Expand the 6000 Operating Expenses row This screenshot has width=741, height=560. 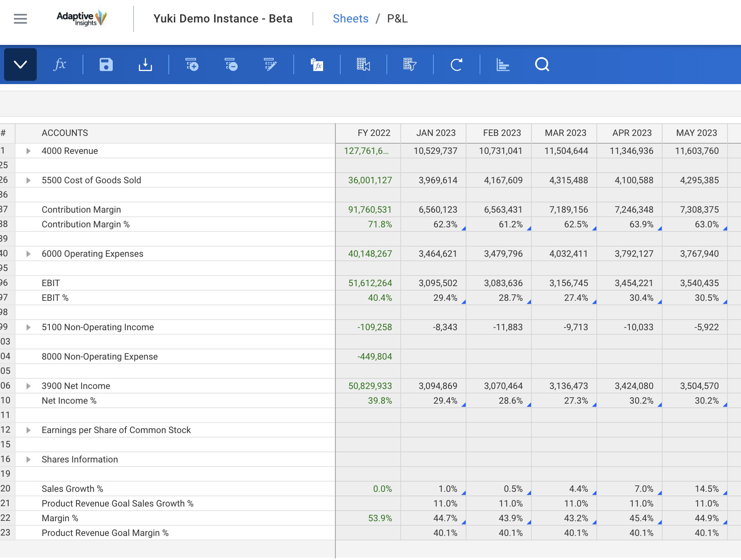click(28, 254)
